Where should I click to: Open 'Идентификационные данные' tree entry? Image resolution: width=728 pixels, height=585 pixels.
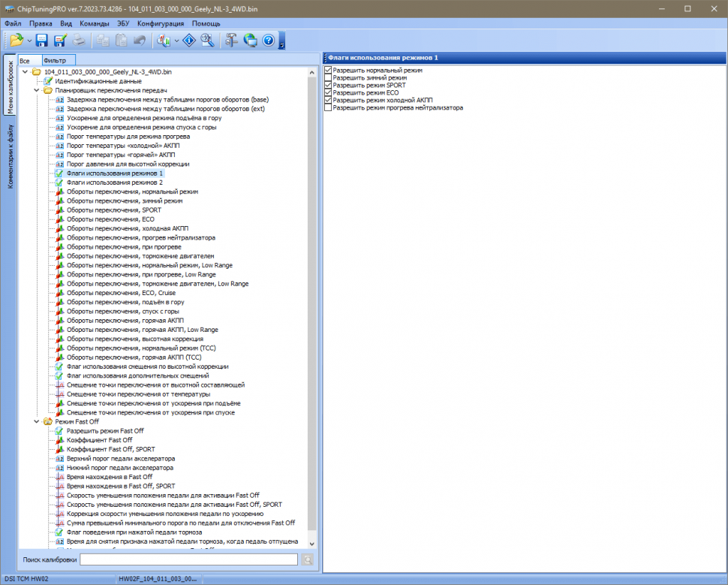click(98, 81)
